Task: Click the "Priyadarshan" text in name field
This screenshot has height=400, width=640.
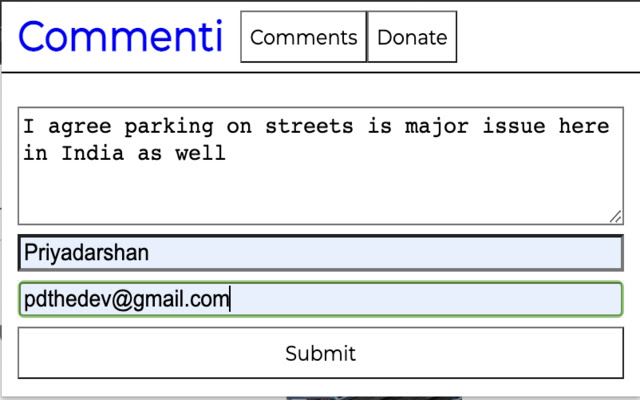Action: coord(87,253)
